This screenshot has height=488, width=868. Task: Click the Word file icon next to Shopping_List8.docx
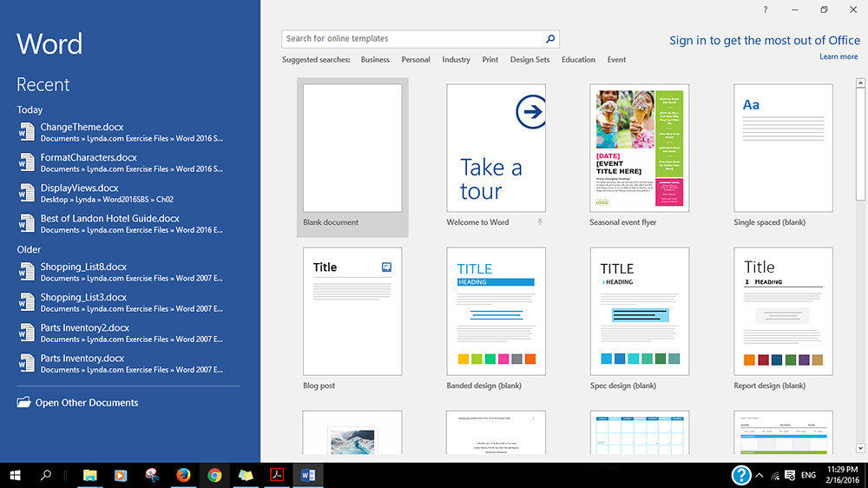(x=26, y=272)
